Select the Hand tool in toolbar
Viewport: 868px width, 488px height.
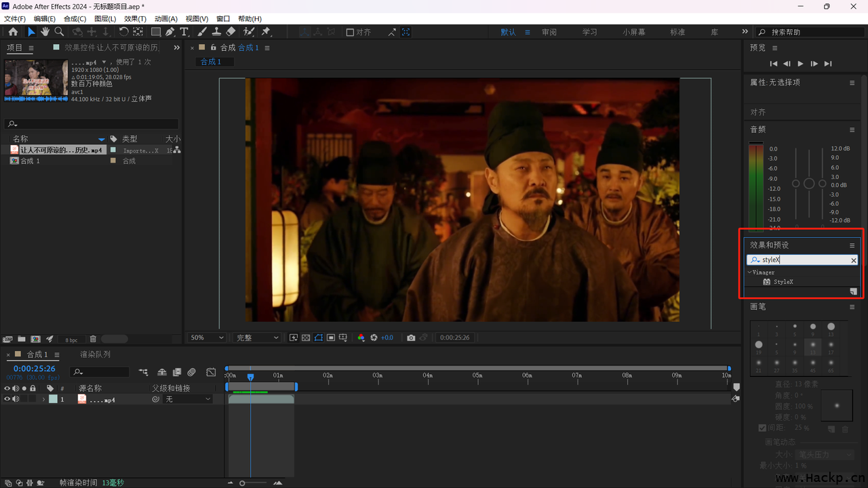[x=45, y=32]
